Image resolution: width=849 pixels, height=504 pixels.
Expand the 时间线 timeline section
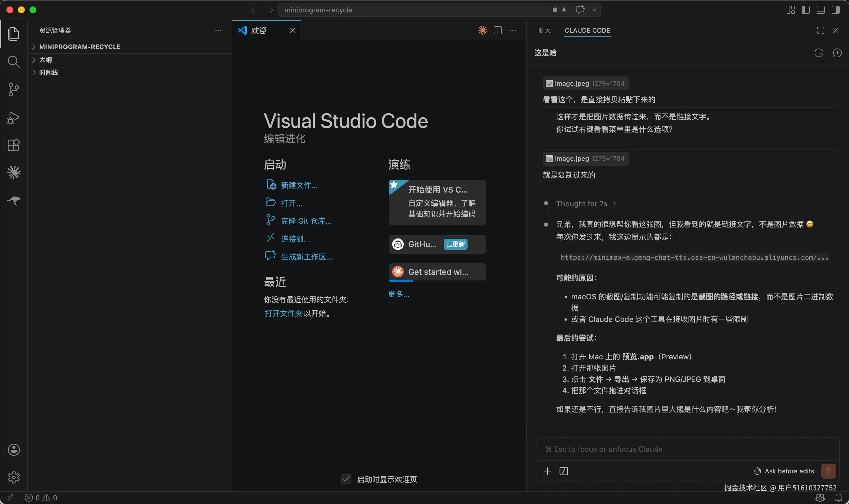click(130, 72)
